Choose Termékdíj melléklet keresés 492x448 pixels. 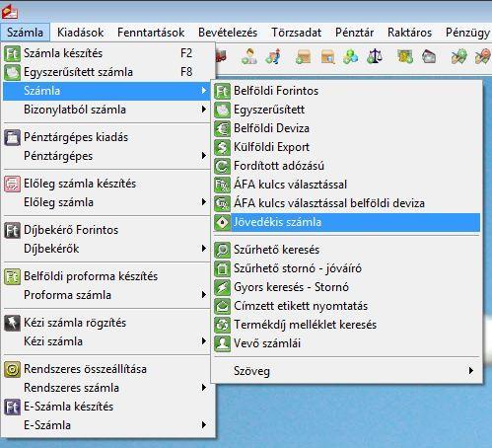347,325
